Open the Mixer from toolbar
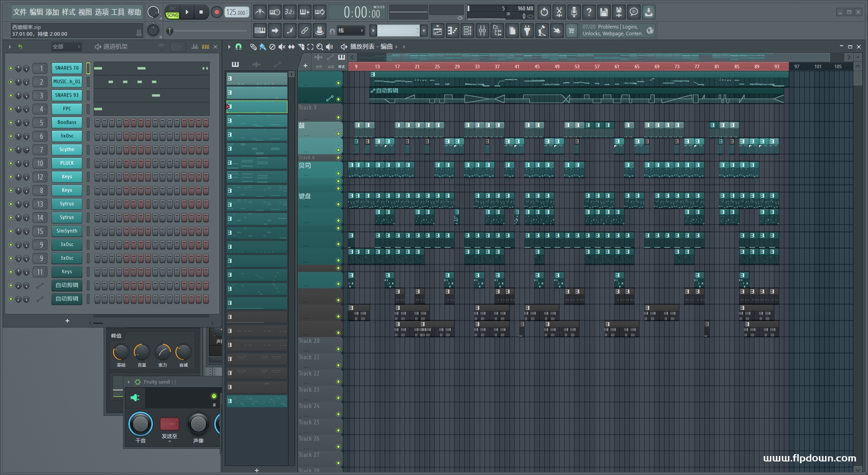Screen dimensions: 868x475 pyautogui.click(x=482, y=31)
